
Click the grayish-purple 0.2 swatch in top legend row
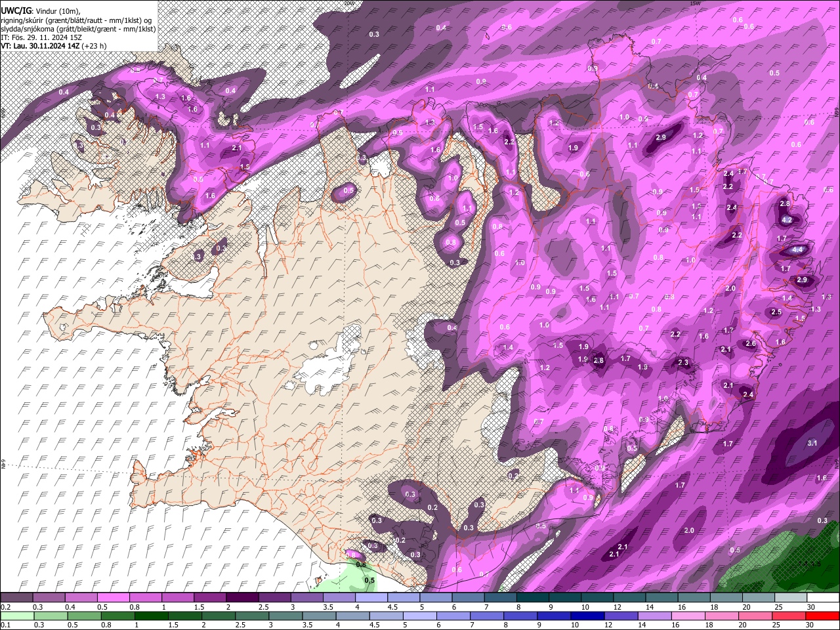coord(16,598)
